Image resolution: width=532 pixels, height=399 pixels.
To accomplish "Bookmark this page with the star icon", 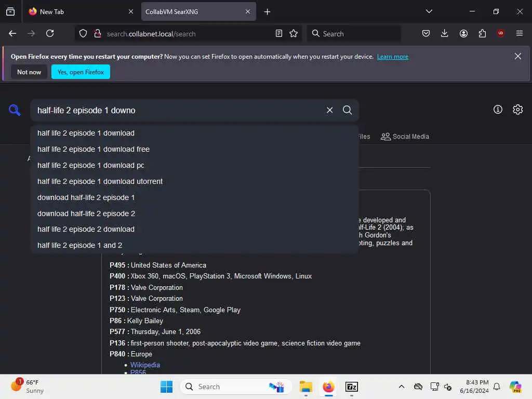I will [x=294, y=33].
